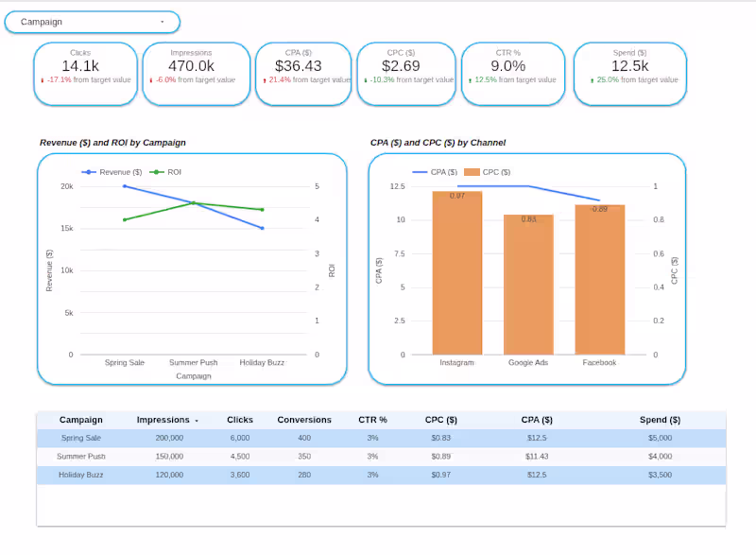The height and width of the screenshot is (555, 756).
Task: Click the 200,000 impressions cell
Action: 169,438
